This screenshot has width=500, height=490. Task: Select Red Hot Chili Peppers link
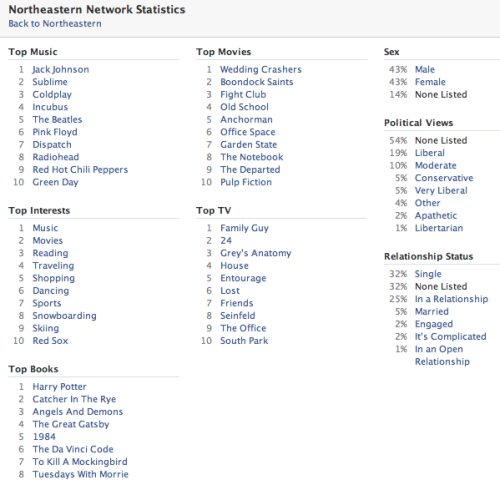click(x=80, y=170)
